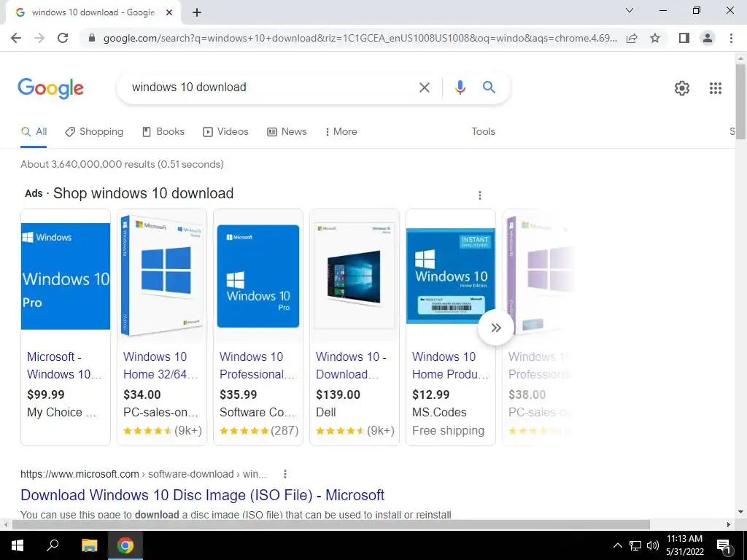Open the network status tray icon
747x560 pixels.
pos(635,545)
